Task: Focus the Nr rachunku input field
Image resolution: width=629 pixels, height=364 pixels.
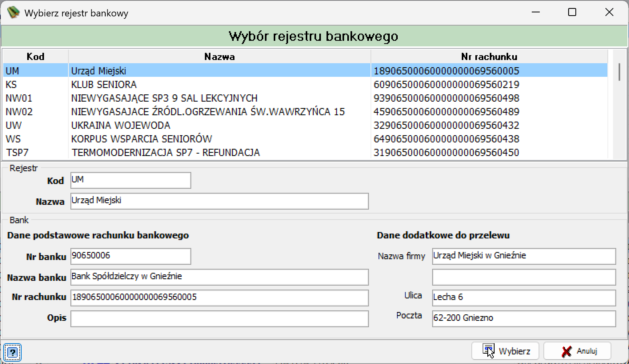Action: pyautogui.click(x=220, y=298)
